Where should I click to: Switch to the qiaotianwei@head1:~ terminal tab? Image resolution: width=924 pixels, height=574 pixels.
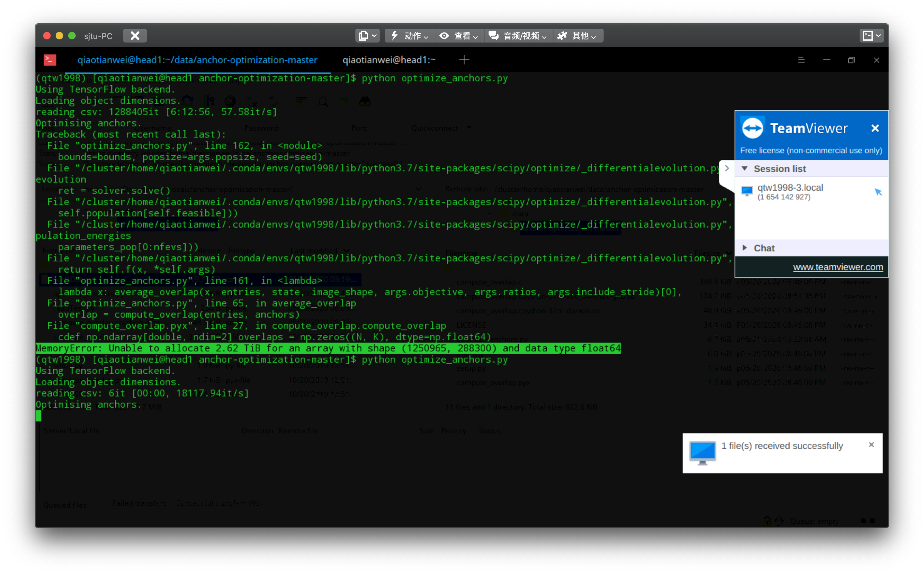pyautogui.click(x=389, y=60)
